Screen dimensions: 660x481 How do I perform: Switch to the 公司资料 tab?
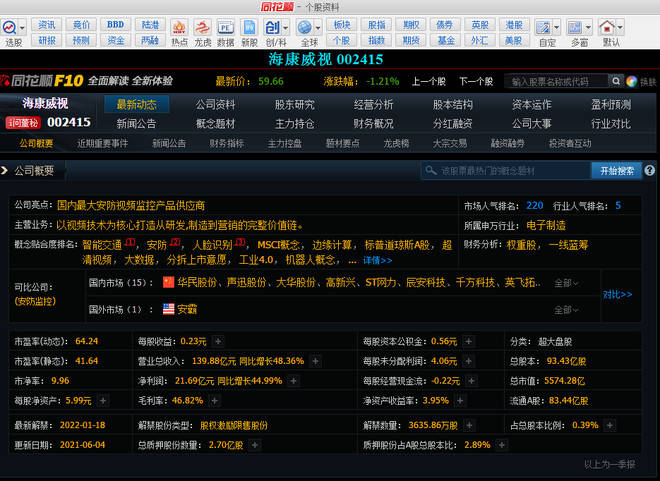(215, 104)
